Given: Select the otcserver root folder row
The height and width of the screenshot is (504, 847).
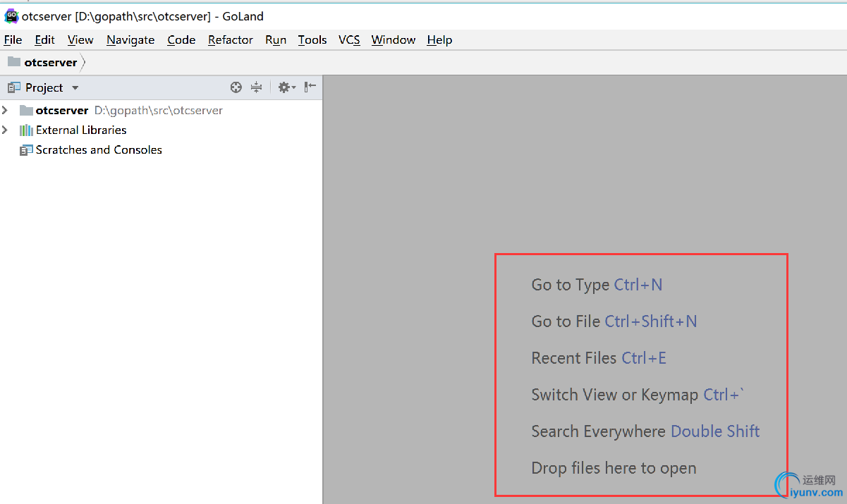Looking at the screenshot, I should click(x=161, y=110).
